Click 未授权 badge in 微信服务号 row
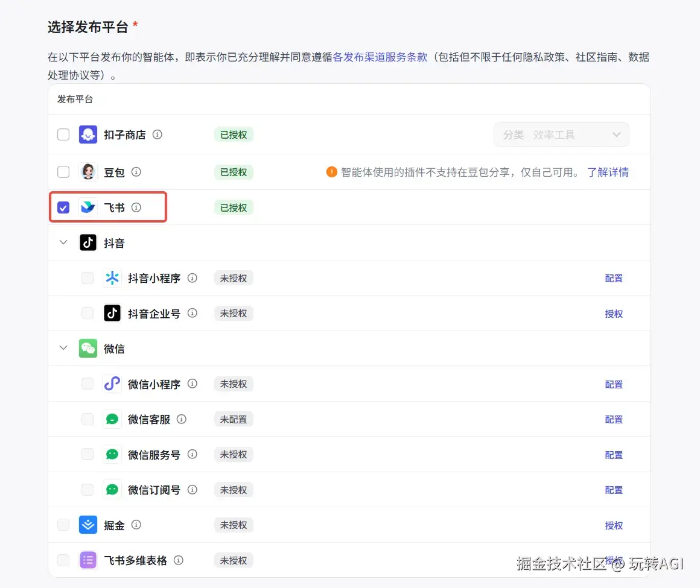Screen dimensions: 700x588 point(234,455)
